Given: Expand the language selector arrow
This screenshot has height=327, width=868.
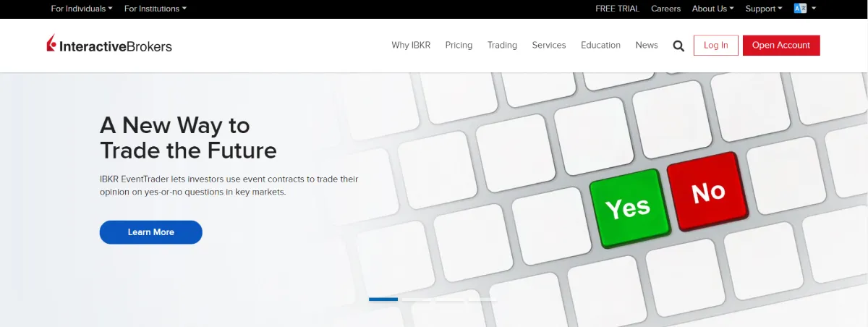Looking at the screenshot, I should pyautogui.click(x=814, y=9).
